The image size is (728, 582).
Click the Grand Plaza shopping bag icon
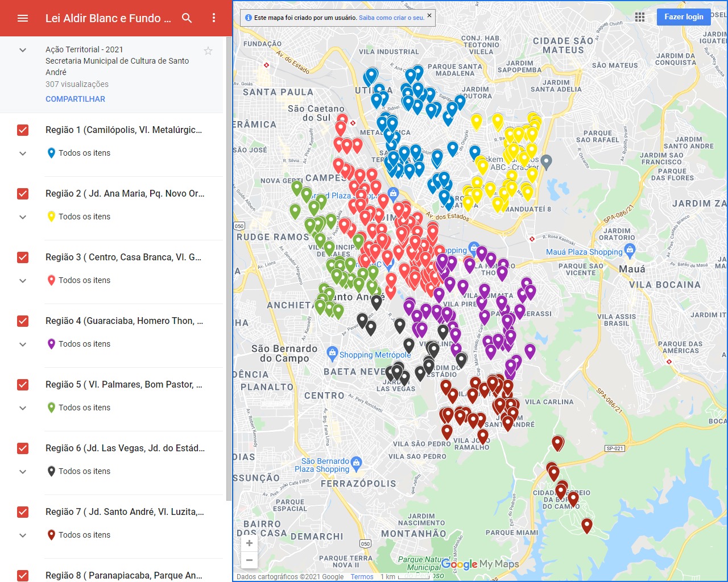(x=393, y=193)
